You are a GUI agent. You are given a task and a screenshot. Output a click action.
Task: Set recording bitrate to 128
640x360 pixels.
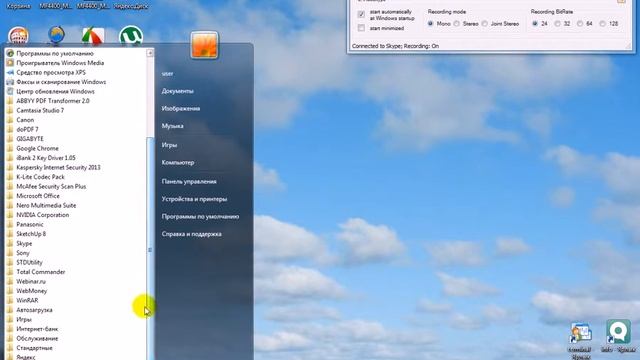pyautogui.click(x=602, y=24)
